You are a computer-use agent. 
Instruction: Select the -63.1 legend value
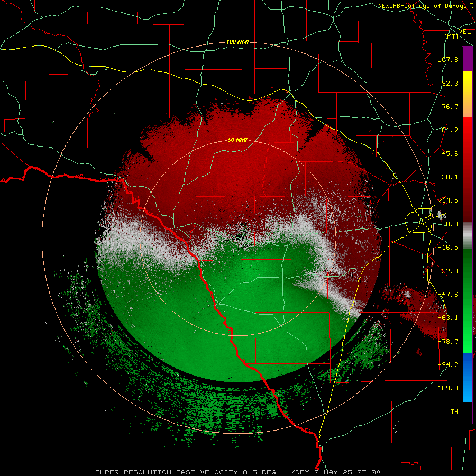(x=448, y=318)
